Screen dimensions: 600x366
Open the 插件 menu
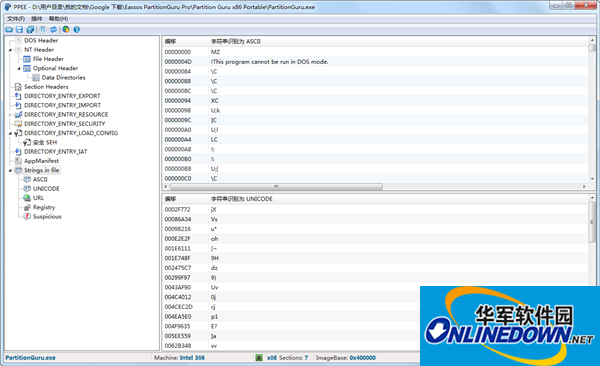click(x=37, y=19)
